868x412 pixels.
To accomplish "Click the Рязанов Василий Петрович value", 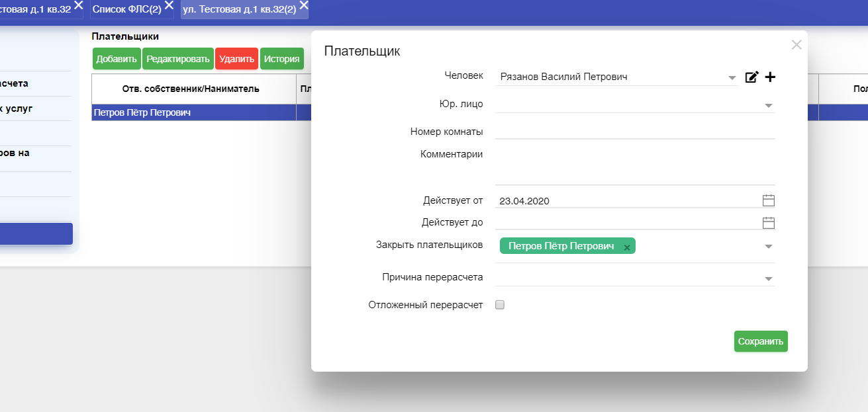I will tap(563, 77).
